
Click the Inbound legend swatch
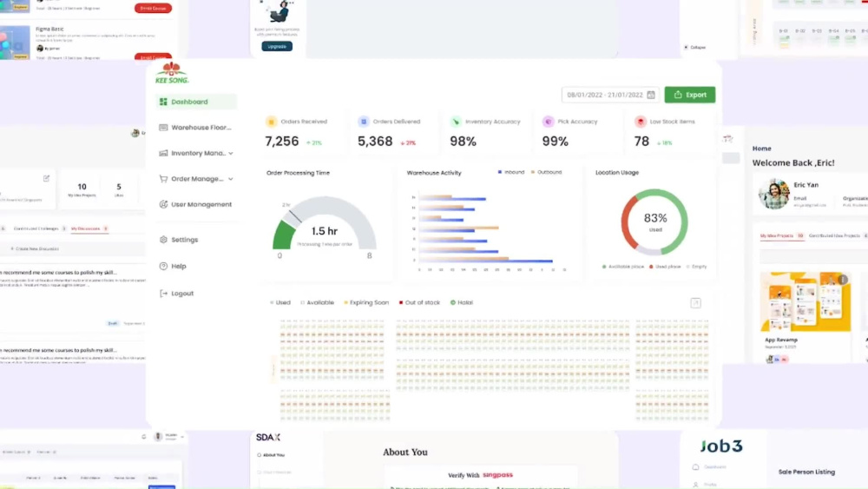click(500, 172)
